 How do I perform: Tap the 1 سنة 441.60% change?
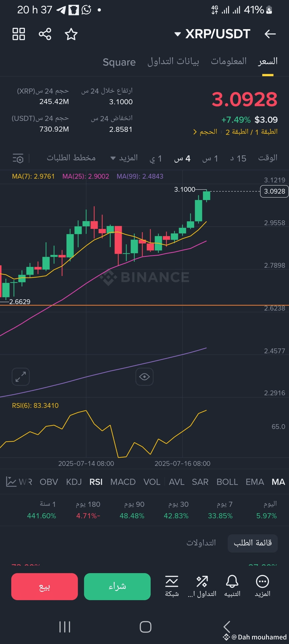click(x=41, y=510)
